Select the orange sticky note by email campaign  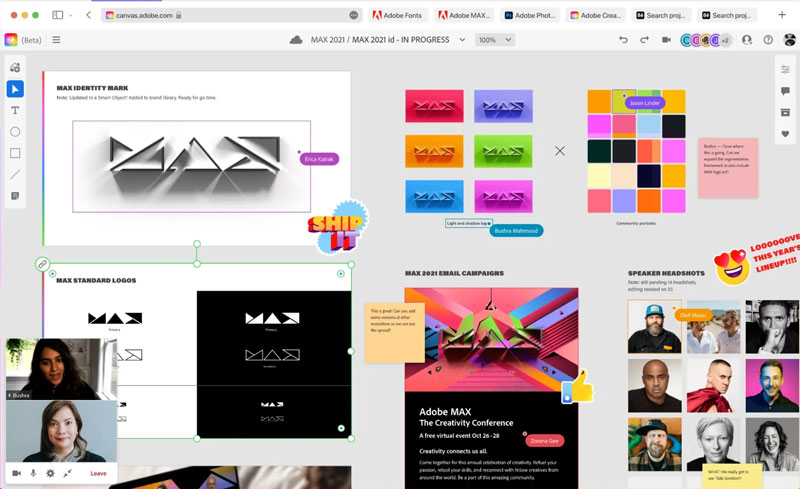[394, 333]
